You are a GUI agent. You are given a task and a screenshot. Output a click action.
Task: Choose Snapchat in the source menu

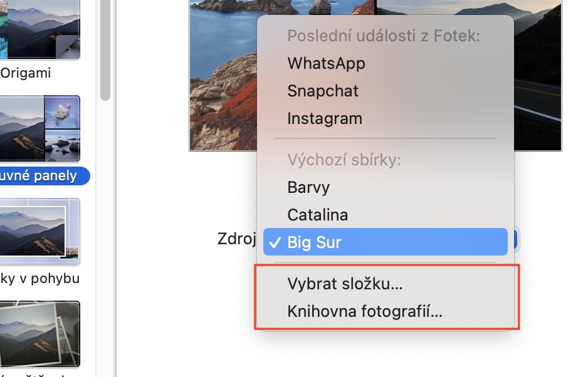click(385, 91)
